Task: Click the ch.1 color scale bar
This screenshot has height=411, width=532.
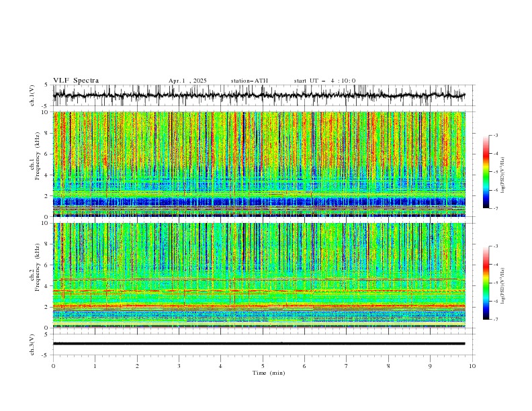Action: [x=486, y=172]
